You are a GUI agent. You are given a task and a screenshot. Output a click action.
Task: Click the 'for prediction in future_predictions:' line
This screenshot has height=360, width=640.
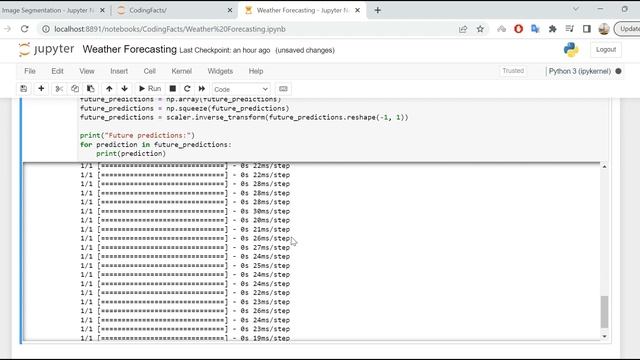coord(156,145)
